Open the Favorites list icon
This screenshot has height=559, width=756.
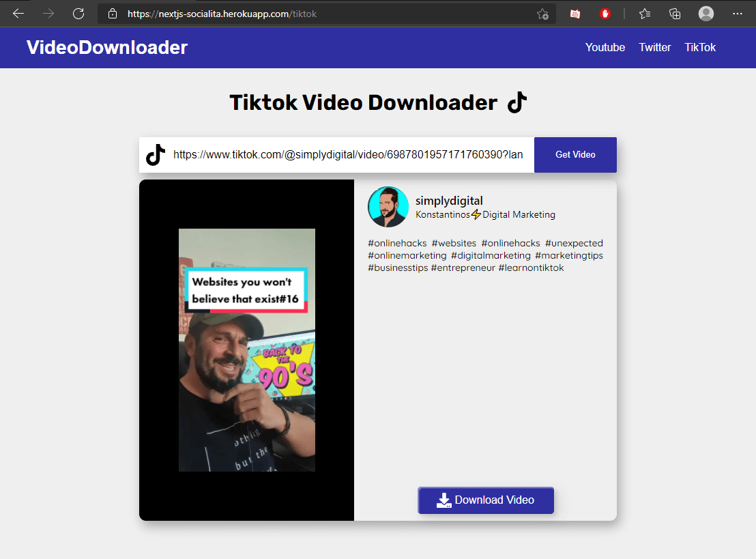pyautogui.click(x=645, y=14)
